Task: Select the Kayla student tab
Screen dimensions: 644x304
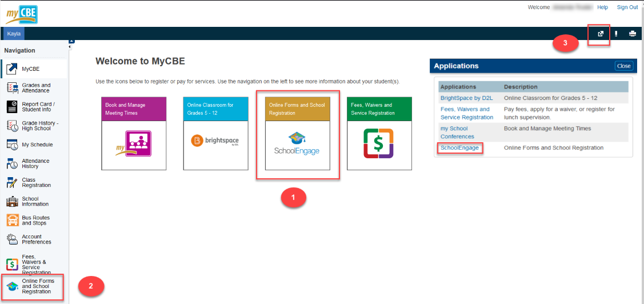Action: [x=14, y=34]
